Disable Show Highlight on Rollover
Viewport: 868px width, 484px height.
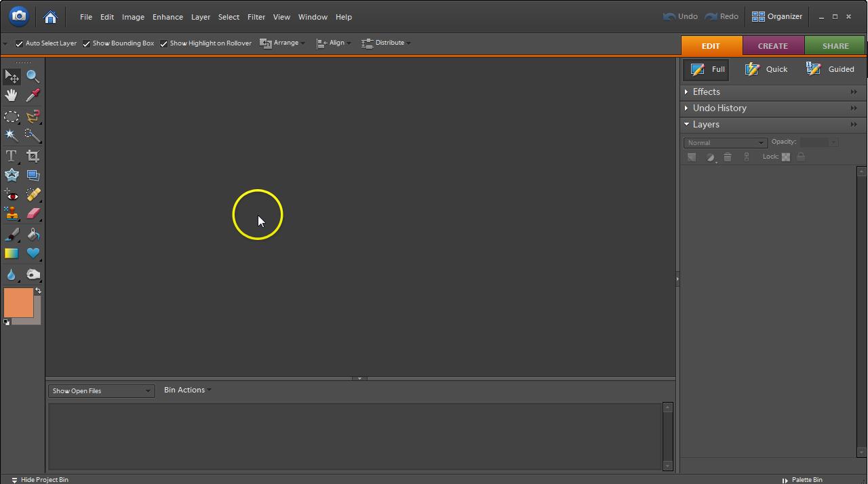(x=163, y=43)
